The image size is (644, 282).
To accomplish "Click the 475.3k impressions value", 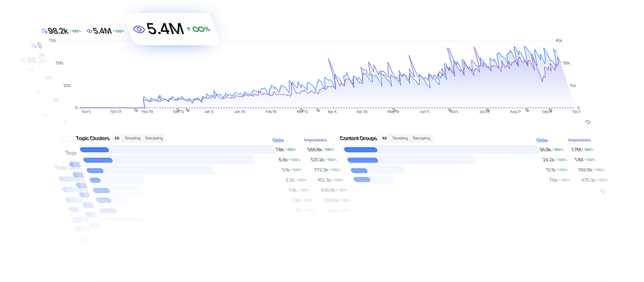I will (x=588, y=180).
